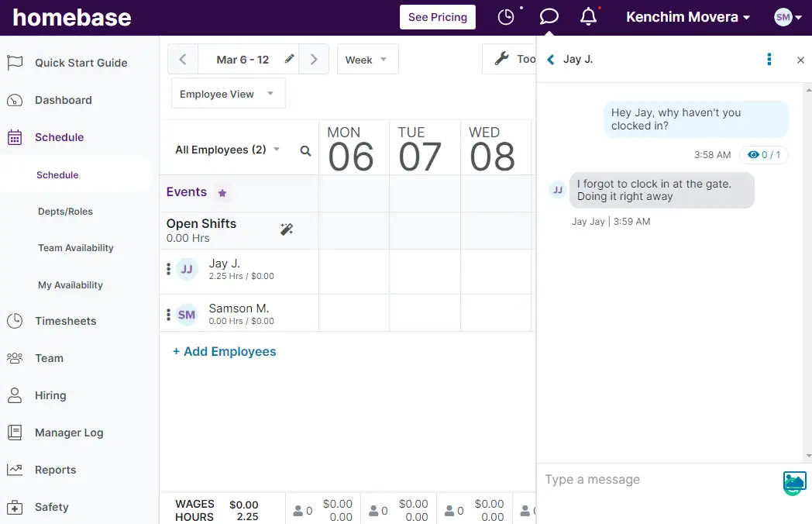The height and width of the screenshot is (524, 812).
Task: Click the Timesheets clock icon in sidebar
Action: 15,321
